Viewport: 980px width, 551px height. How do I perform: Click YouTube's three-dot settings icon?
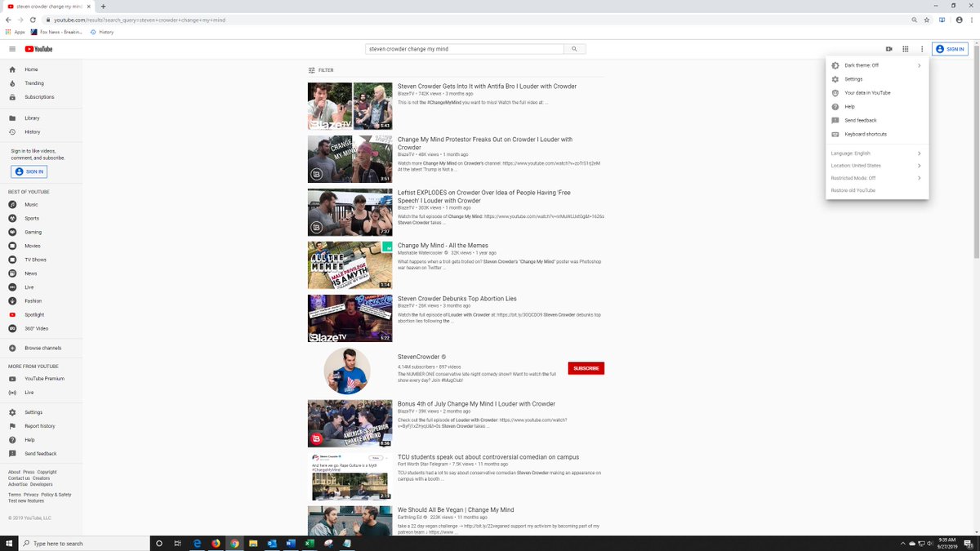(922, 49)
